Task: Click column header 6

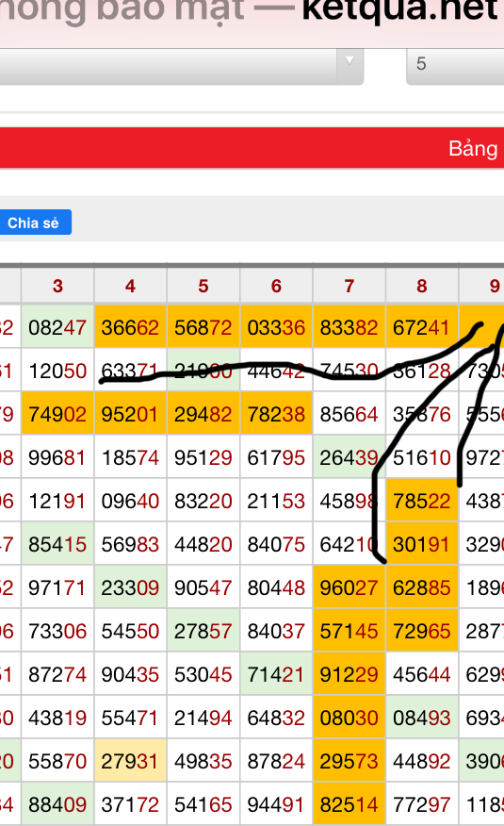Action: click(x=276, y=286)
